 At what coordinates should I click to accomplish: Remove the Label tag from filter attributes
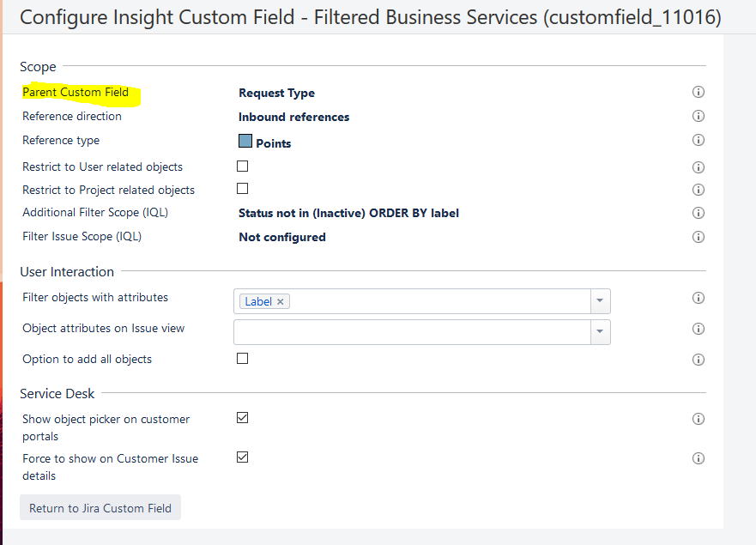click(x=281, y=301)
